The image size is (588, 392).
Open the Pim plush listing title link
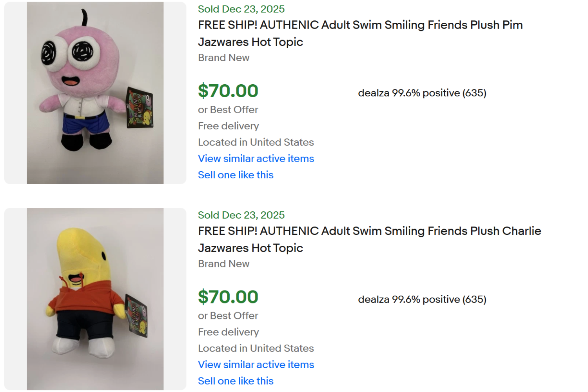[359, 33]
